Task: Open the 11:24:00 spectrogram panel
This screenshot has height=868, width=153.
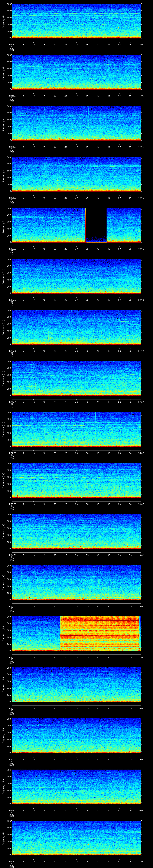Action: coord(76,531)
